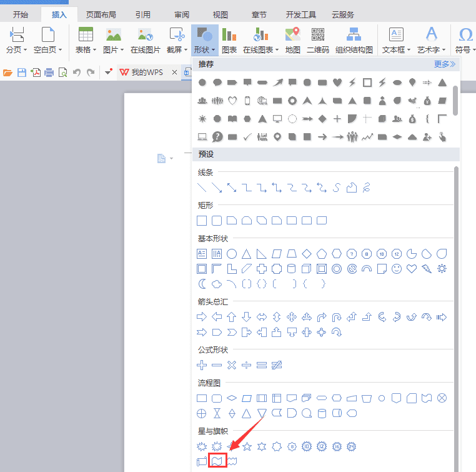
Task: Click the 更多 link for more shapes
Action: (x=445, y=64)
